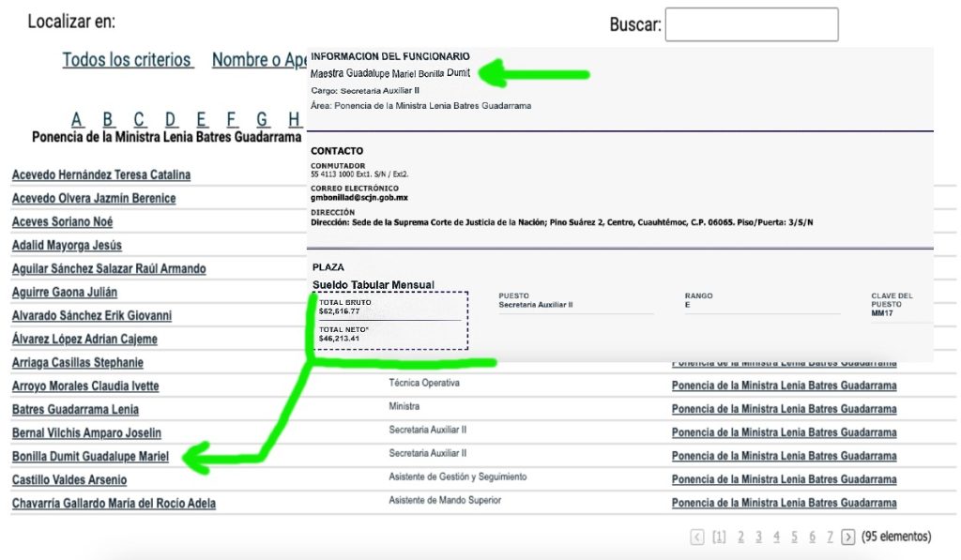Filter names by letter B
Viewport: 961px width, 560px height.
[x=108, y=119]
